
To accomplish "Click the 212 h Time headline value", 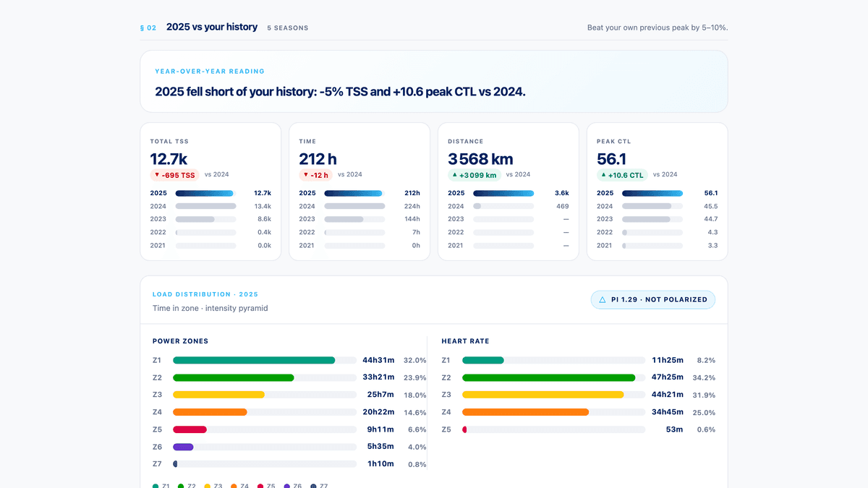I will click(x=318, y=159).
